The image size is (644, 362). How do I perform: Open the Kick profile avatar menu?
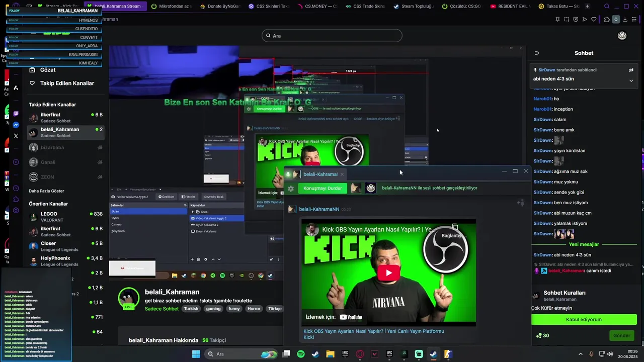pyautogui.click(x=622, y=36)
